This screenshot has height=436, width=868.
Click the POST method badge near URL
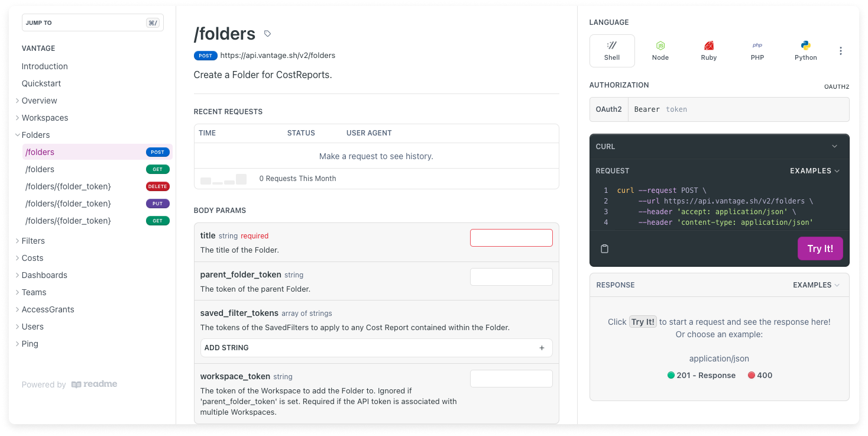[205, 56]
